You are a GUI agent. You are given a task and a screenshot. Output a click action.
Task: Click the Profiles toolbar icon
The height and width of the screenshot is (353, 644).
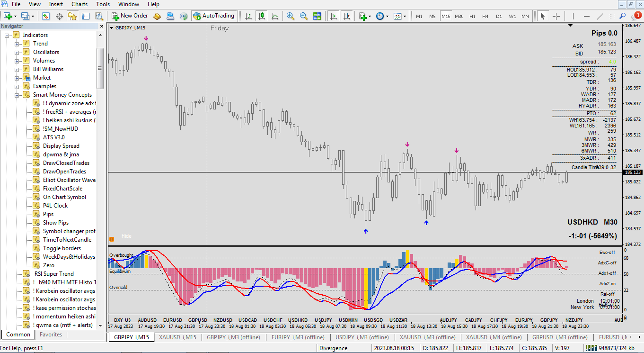click(x=25, y=16)
